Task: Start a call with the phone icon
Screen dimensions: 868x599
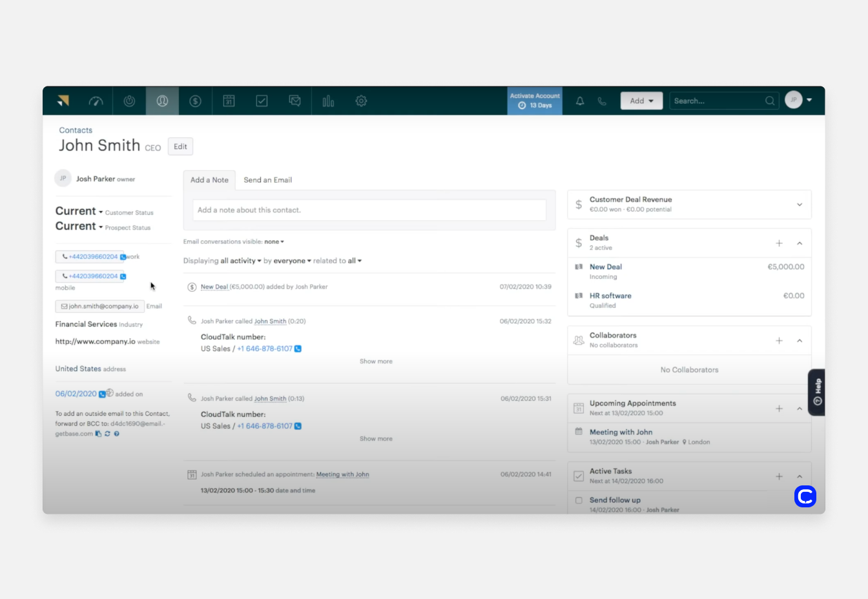Action: 601,101
